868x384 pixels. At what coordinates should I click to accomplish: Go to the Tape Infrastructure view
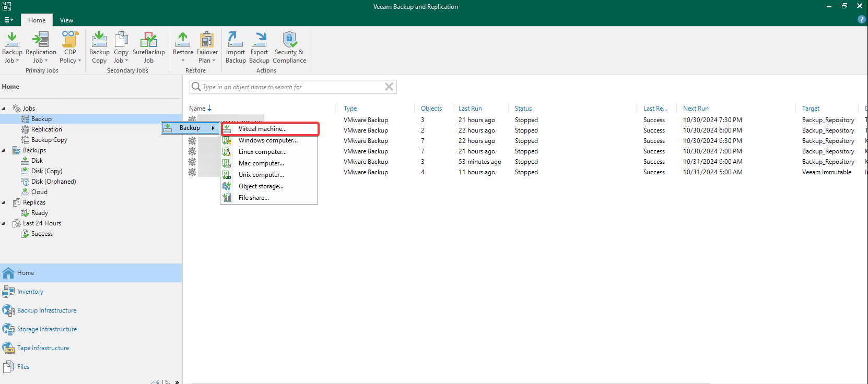coord(43,348)
